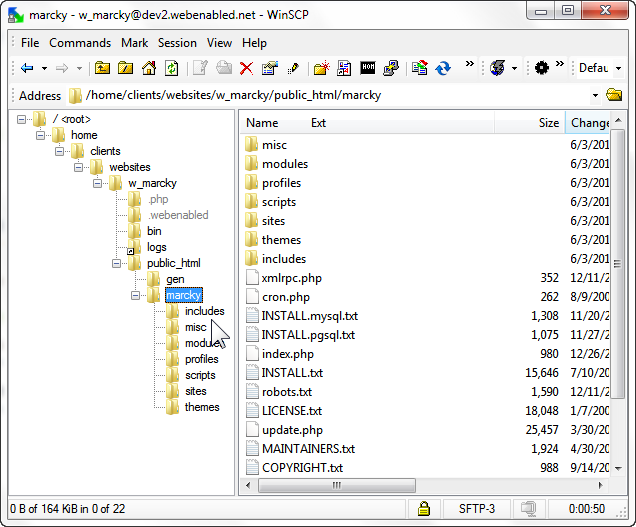Open in PuTTY icon

click(x=391, y=68)
